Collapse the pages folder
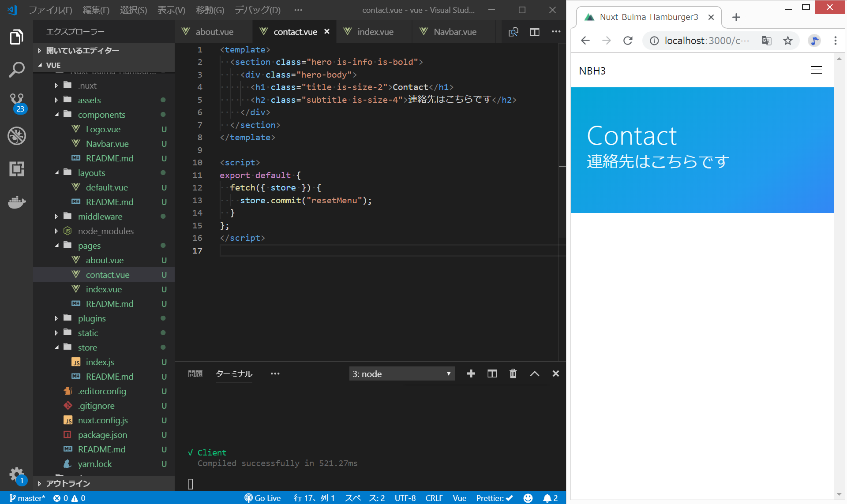Screen dimensions: 847x504 pyautogui.click(x=56, y=246)
